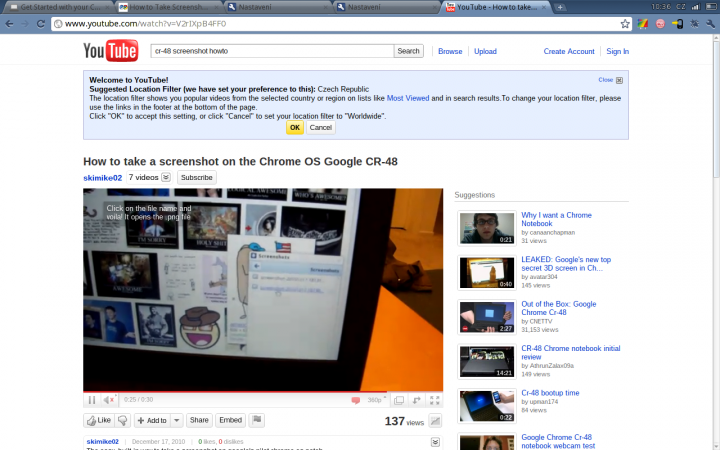The height and width of the screenshot is (450, 720).
Task: Open the Most Viewed link in the banner
Action: pyautogui.click(x=408, y=98)
